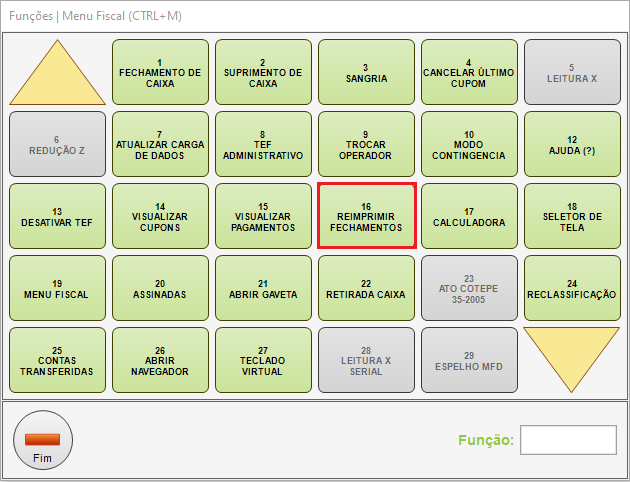
Task: Select 22 Retirada Caixa
Action: click(x=366, y=288)
